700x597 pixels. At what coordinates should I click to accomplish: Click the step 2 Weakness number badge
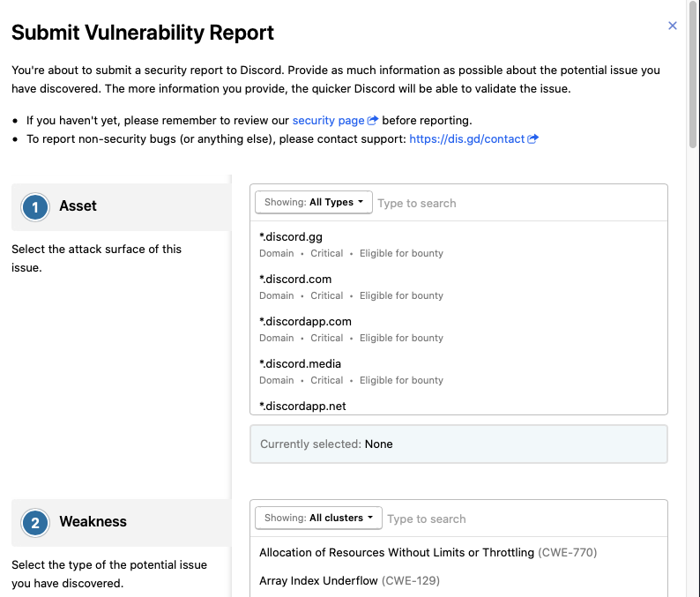(34, 523)
